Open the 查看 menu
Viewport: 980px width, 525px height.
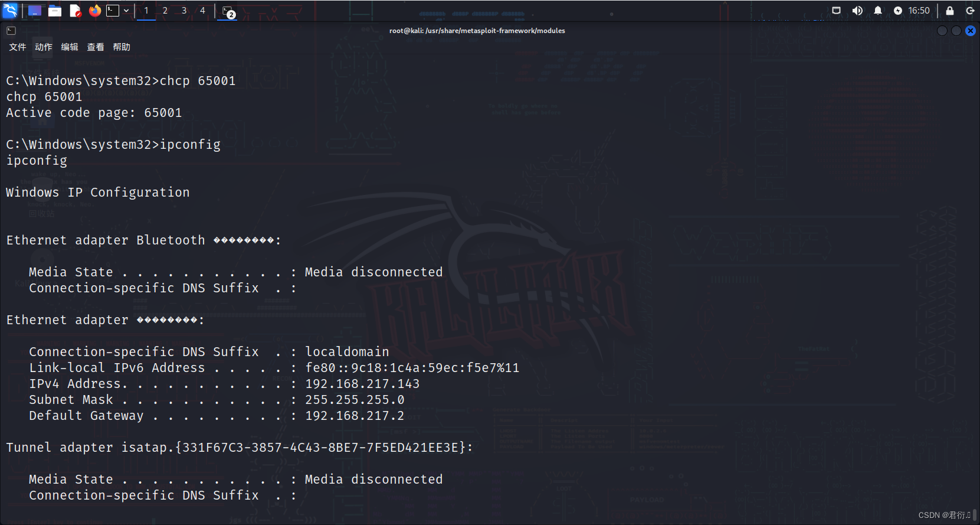point(96,47)
